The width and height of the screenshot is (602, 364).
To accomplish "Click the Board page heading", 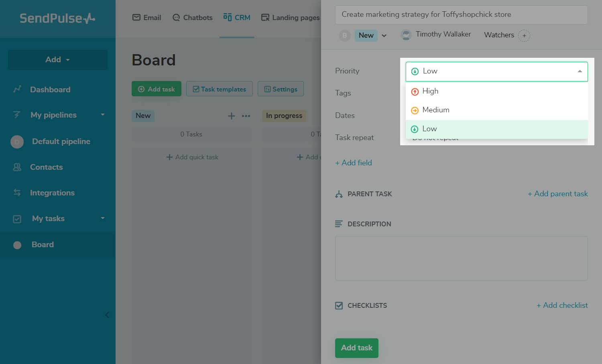I will [x=154, y=60].
